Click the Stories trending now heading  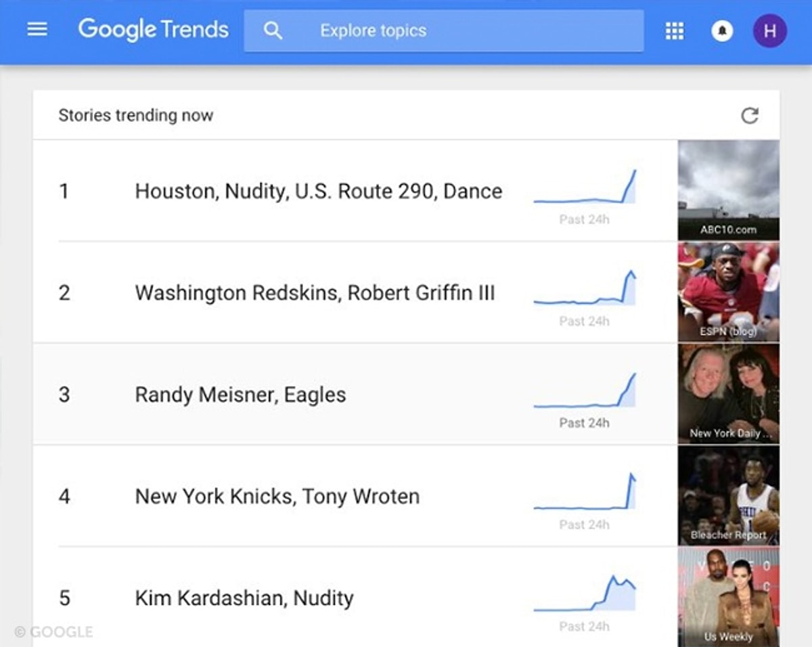(135, 115)
